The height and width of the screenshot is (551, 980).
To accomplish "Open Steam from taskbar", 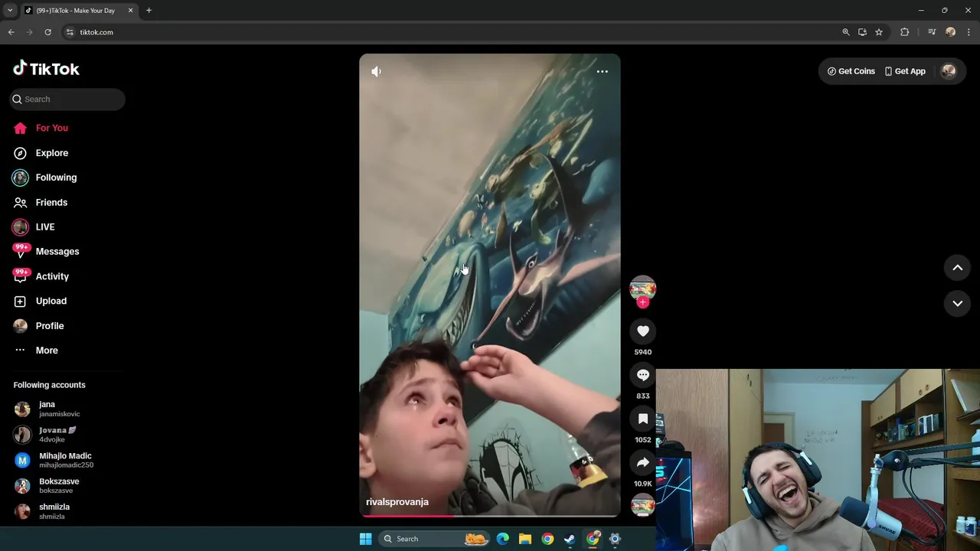I will pyautogui.click(x=570, y=539).
